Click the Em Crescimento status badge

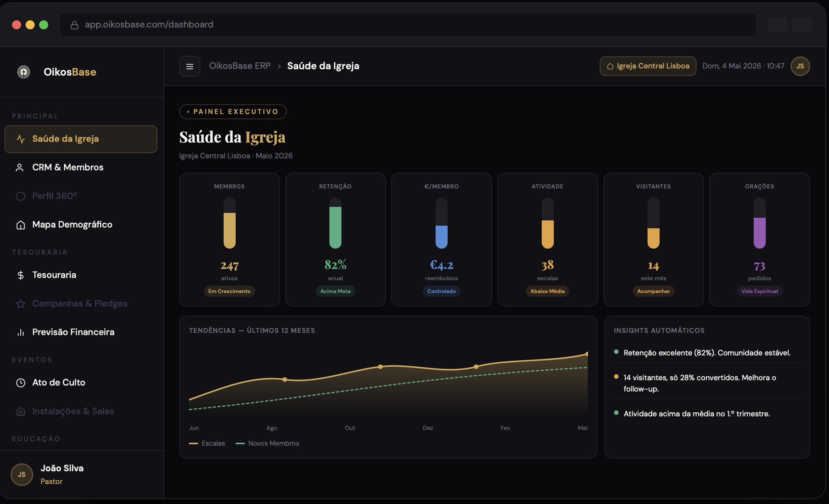tap(229, 291)
